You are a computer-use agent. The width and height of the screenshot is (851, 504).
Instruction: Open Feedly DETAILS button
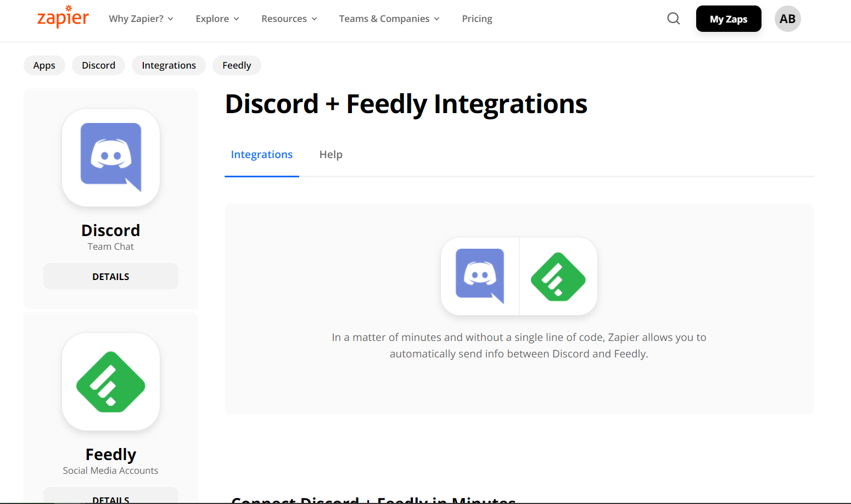point(111,495)
